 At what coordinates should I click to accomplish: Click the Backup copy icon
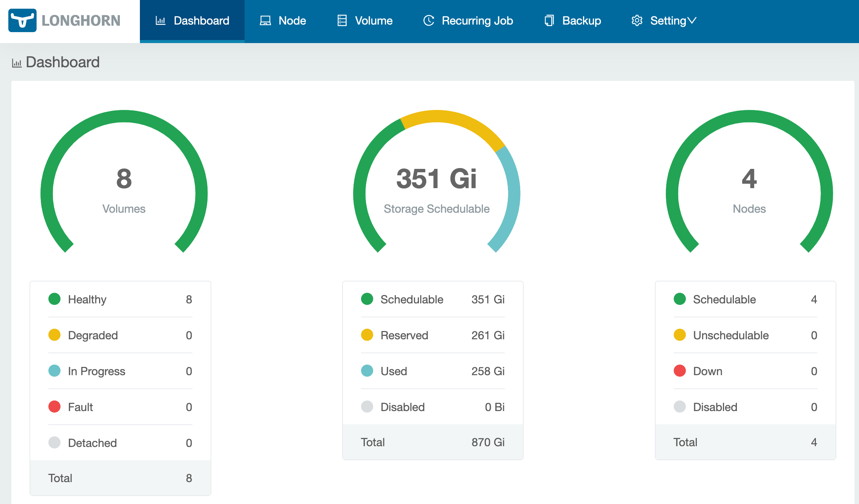[x=549, y=21]
